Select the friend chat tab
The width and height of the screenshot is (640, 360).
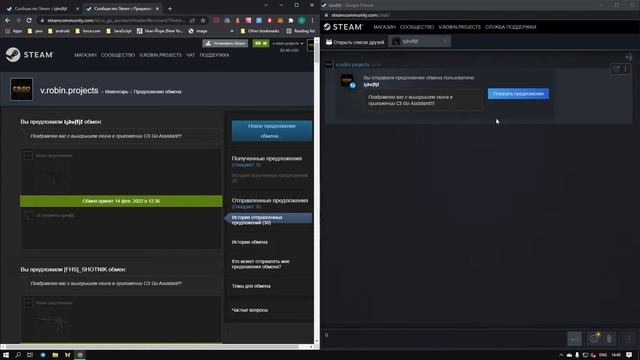pyautogui.click(x=418, y=41)
